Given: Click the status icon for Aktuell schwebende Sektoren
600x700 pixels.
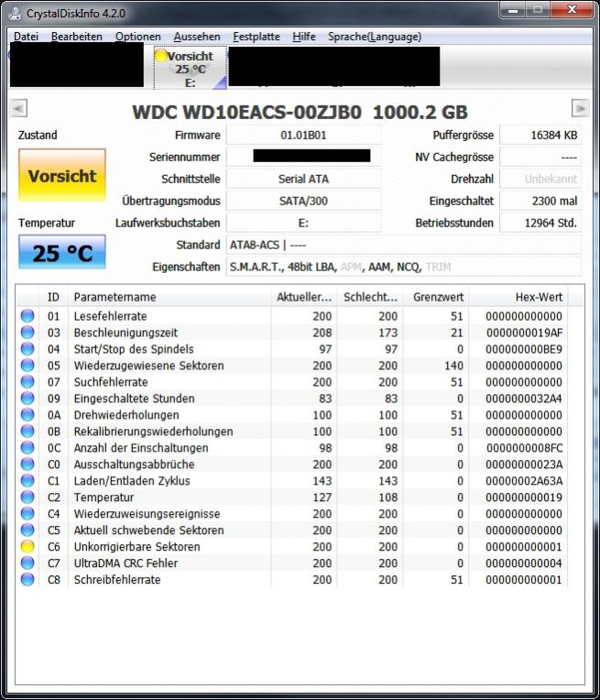Looking at the screenshot, I should 27,530.
